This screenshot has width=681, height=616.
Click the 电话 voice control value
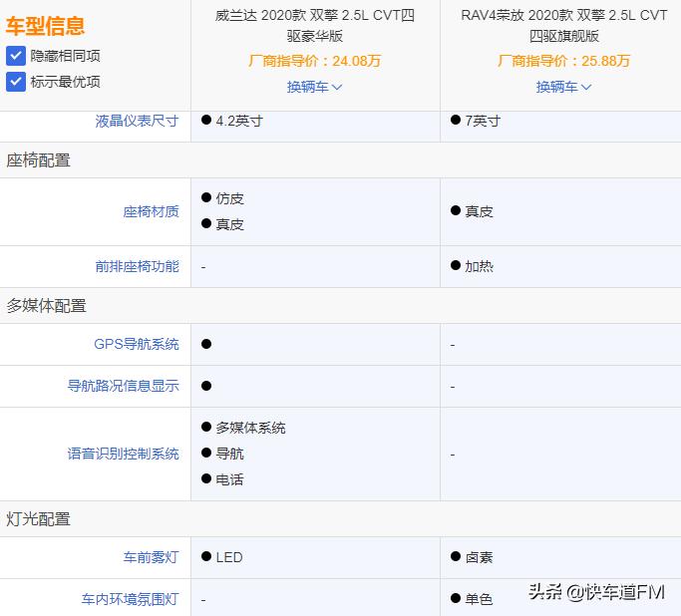pos(229,479)
